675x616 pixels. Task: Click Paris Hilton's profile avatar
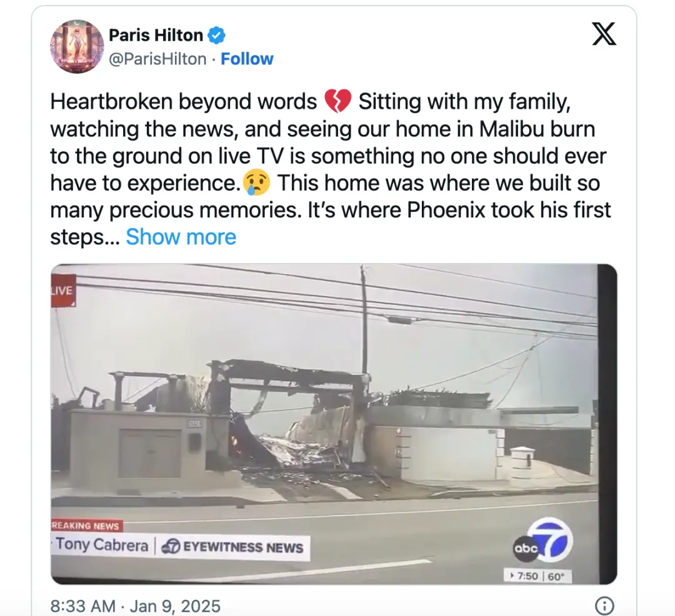77,46
